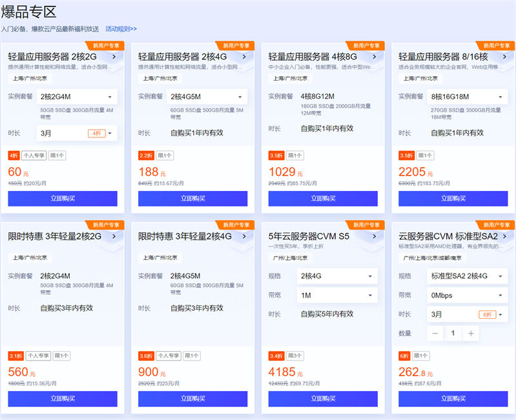Image resolution: width=516 pixels, height=420 pixels.
Task: Click the quantity input field showing 1
Action: pos(453,333)
